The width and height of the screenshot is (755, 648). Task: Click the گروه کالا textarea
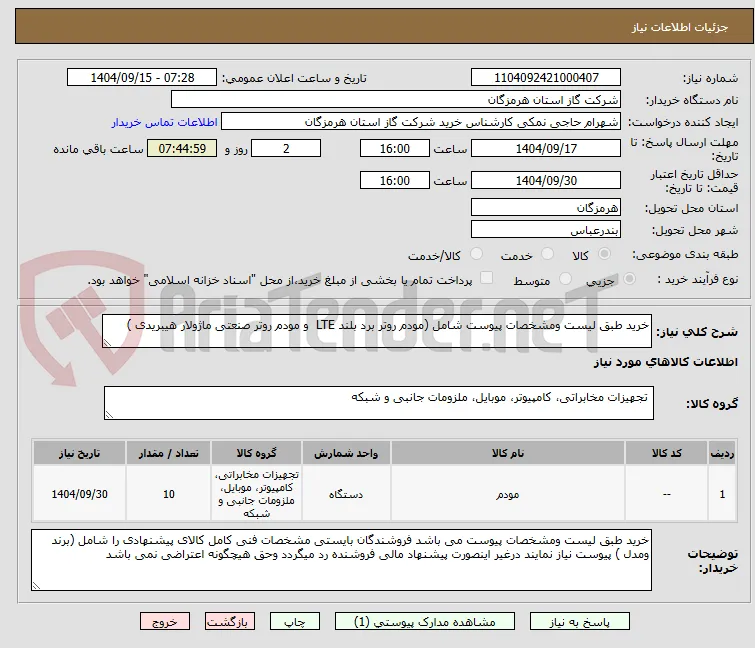379,403
